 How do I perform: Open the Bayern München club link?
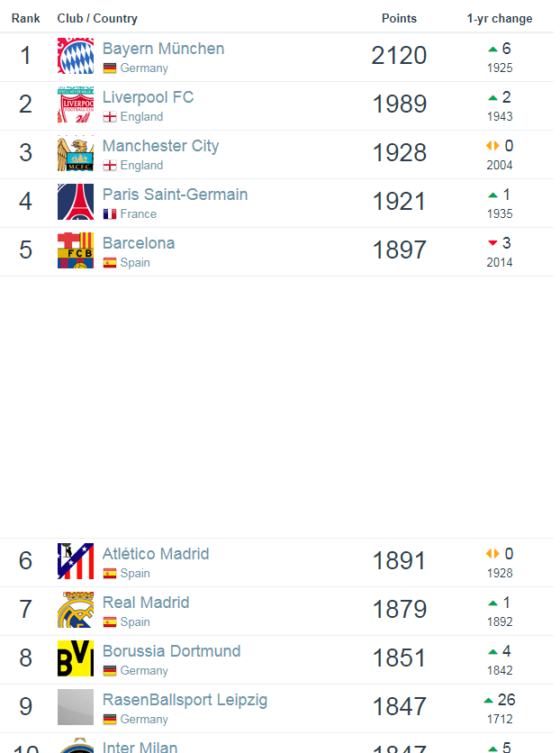163,49
